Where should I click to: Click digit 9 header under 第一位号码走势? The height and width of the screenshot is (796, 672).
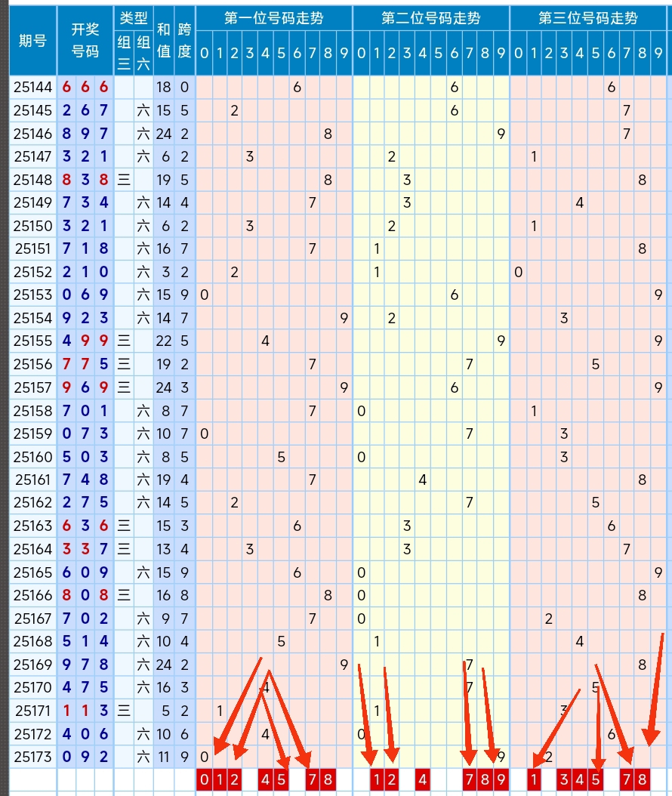coord(344,54)
